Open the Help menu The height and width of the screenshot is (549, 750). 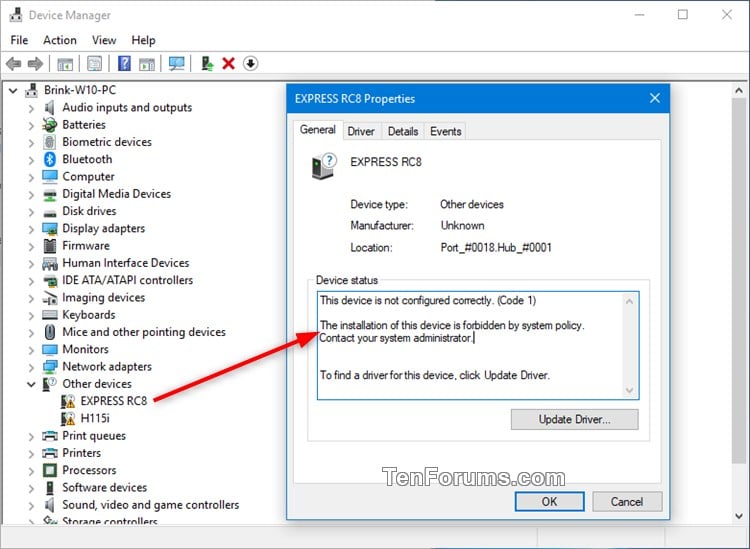(143, 40)
